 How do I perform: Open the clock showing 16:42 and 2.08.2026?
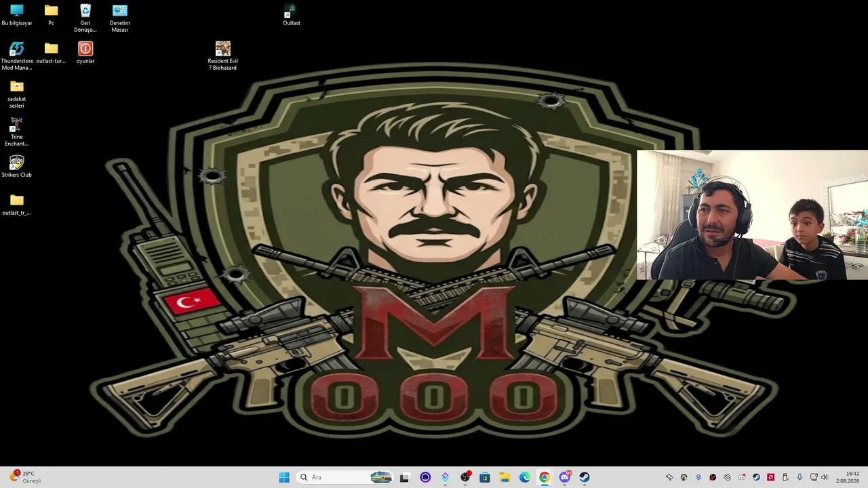[x=848, y=477]
